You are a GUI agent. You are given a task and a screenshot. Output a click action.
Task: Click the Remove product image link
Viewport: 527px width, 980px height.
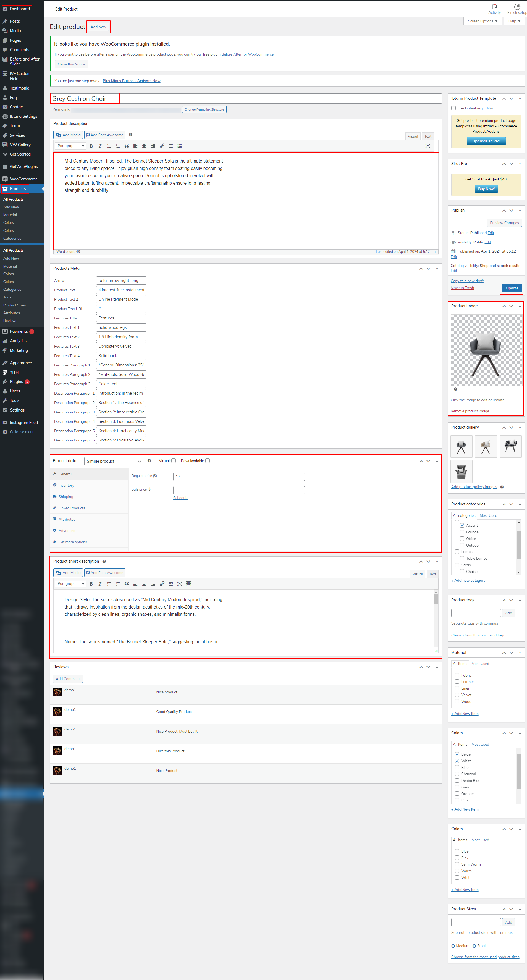[x=470, y=411]
